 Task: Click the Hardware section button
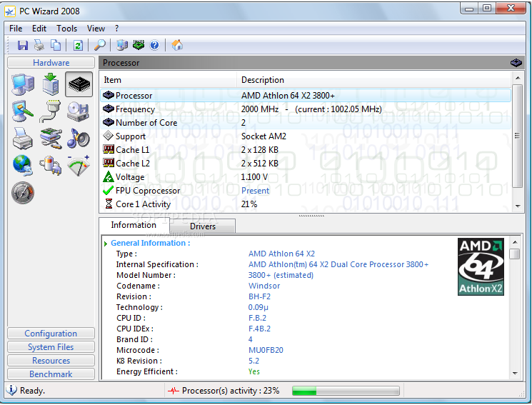click(x=51, y=63)
